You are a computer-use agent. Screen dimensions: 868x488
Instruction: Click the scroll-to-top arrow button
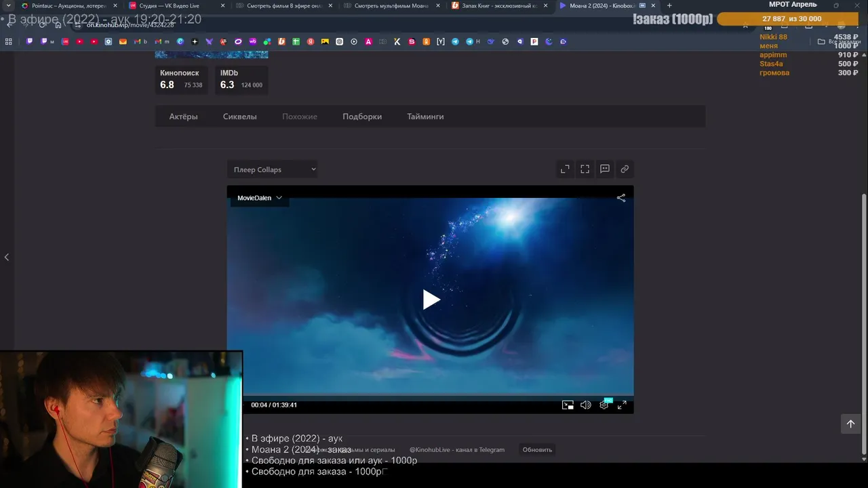[850, 424]
